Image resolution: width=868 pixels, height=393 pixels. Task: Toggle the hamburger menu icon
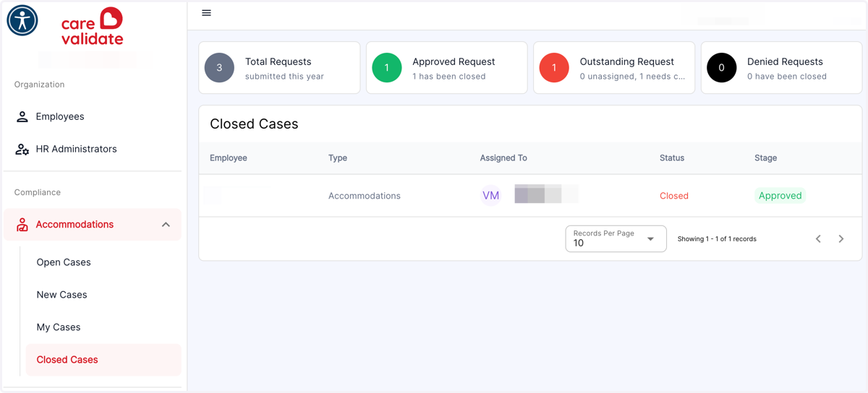click(206, 13)
